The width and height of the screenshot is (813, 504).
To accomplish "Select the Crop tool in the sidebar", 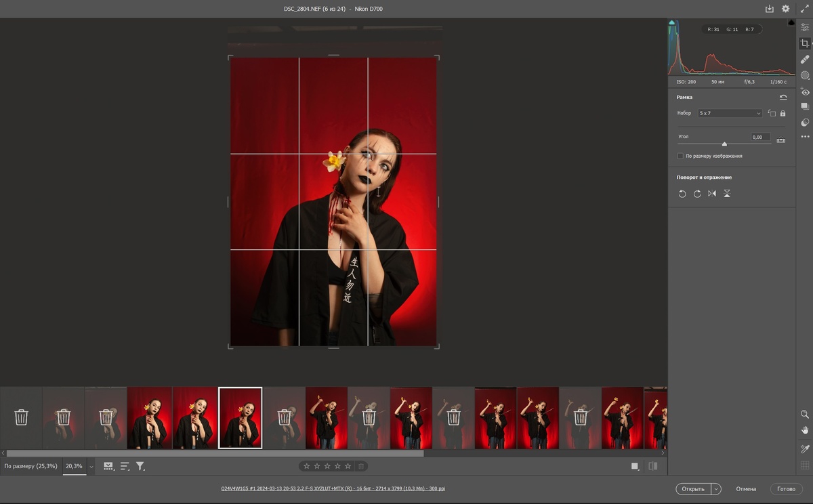I will pos(805,43).
